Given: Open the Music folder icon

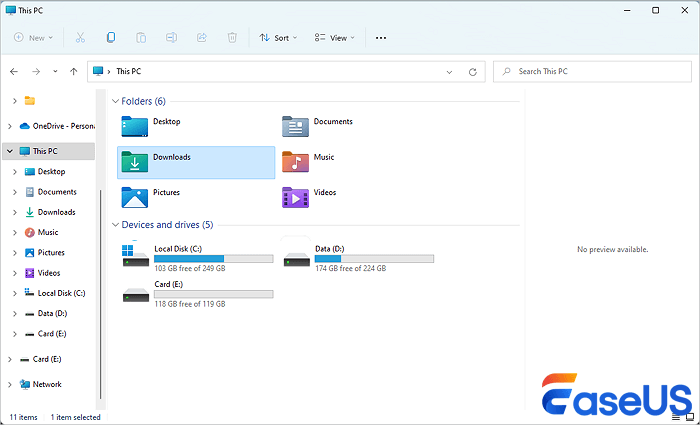Looking at the screenshot, I should tap(294, 161).
